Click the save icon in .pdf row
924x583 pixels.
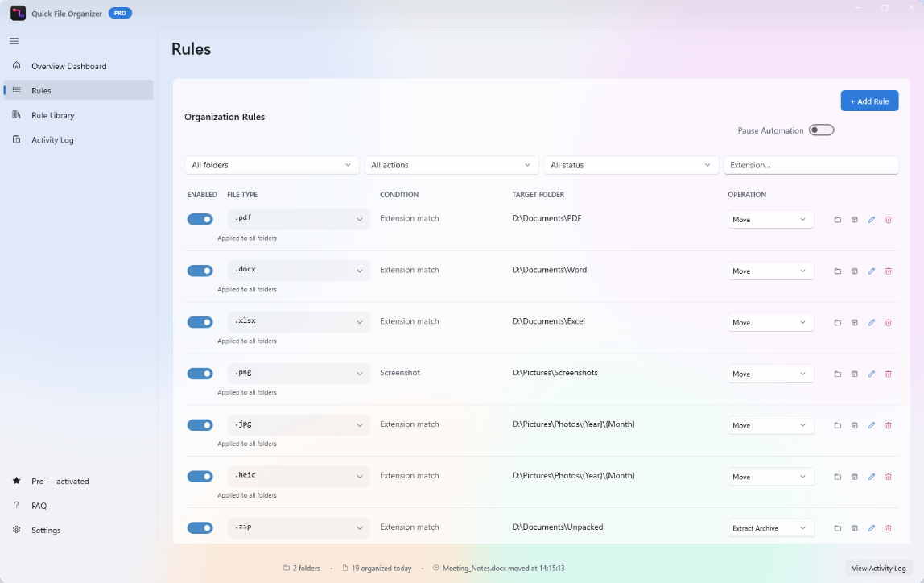855,220
